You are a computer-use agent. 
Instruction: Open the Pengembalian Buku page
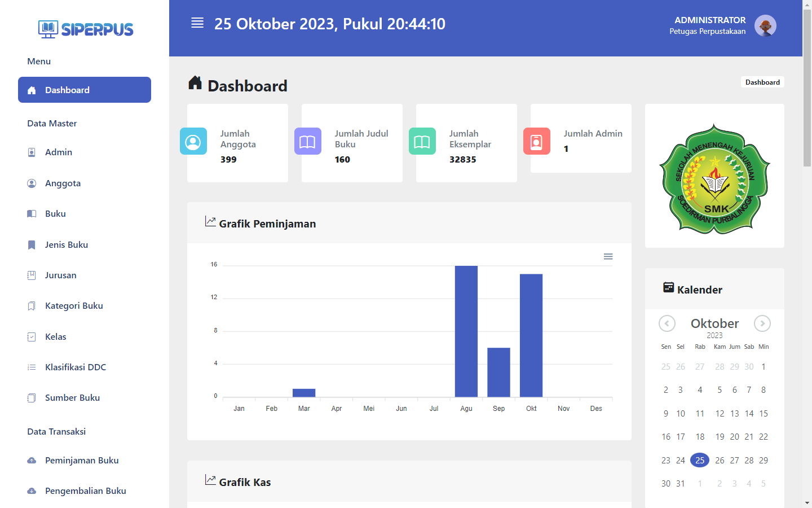pos(85,491)
